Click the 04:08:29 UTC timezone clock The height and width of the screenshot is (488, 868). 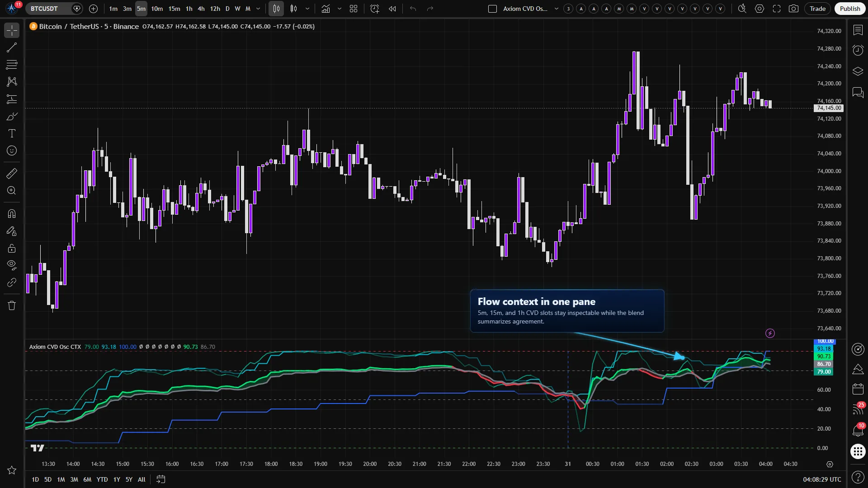(x=822, y=479)
